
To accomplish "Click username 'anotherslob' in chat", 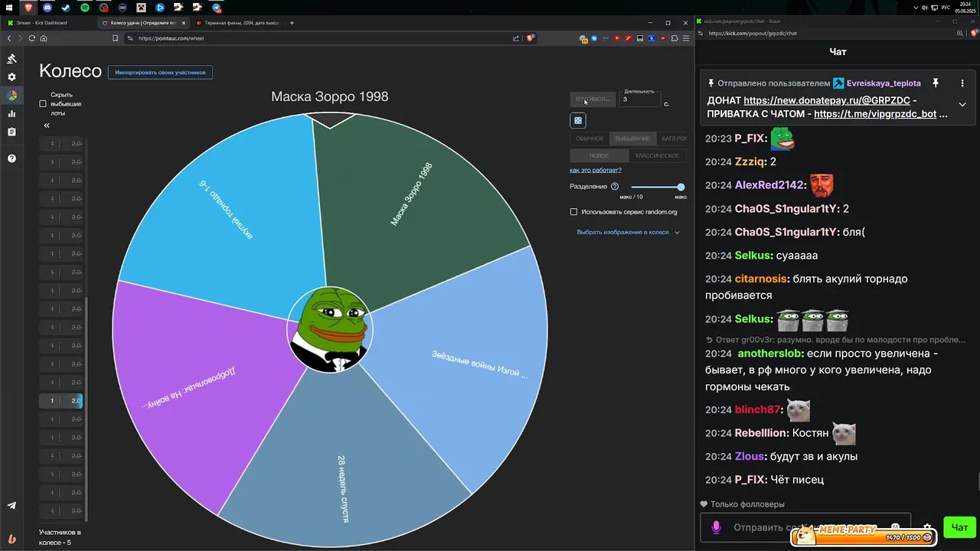I will [769, 354].
